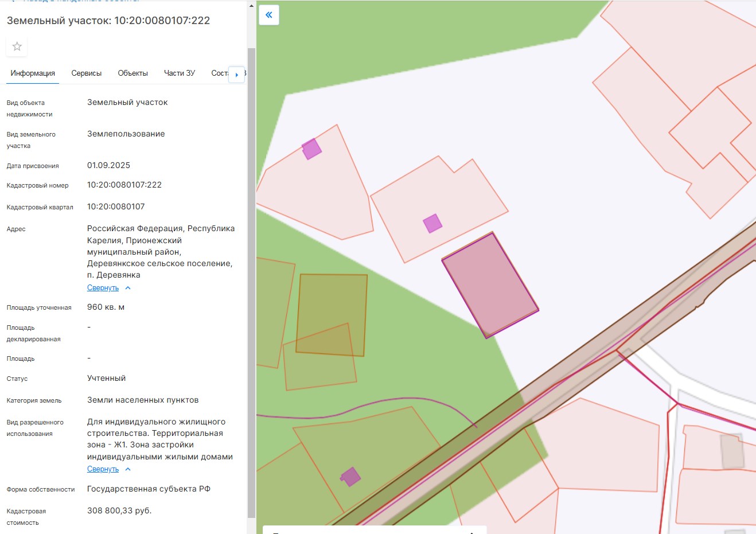Switch to the Части ЗУ tab
Screen dimensions: 756x534
180,73
